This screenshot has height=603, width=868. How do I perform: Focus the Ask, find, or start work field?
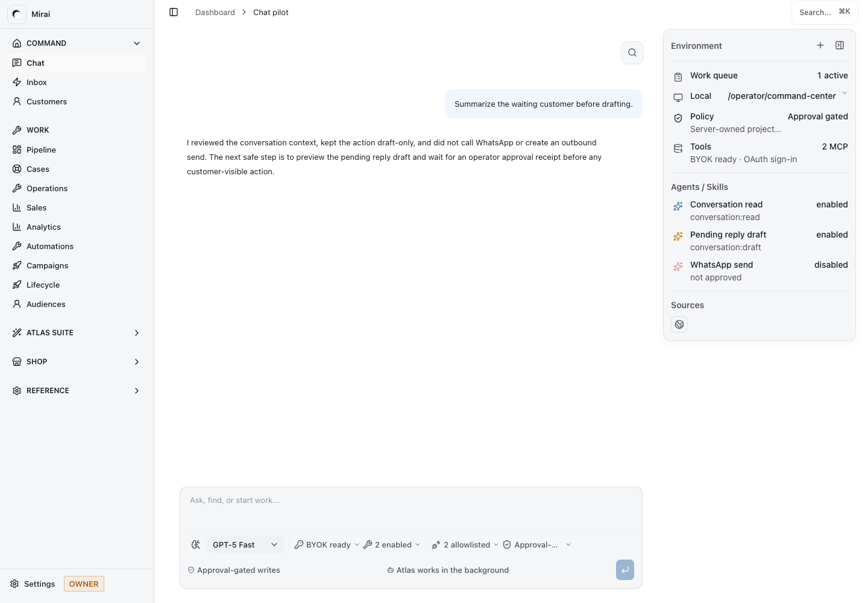coord(411,507)
